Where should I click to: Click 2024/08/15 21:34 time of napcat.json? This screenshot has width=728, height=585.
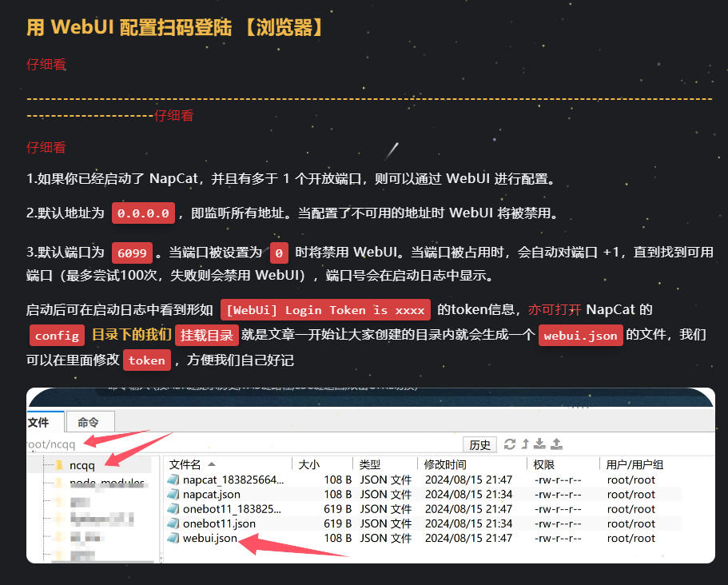[x=468, y=495]
